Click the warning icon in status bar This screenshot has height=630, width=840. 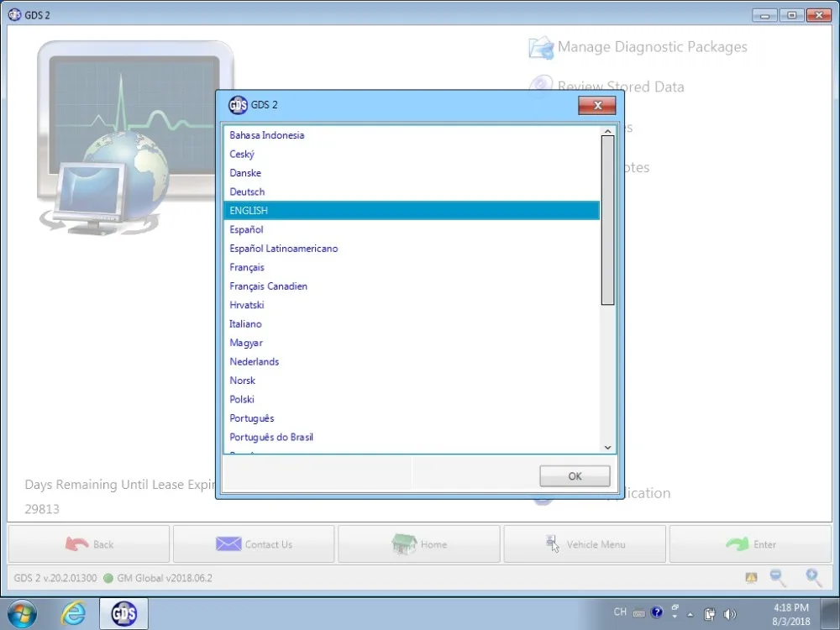point(751,578)
